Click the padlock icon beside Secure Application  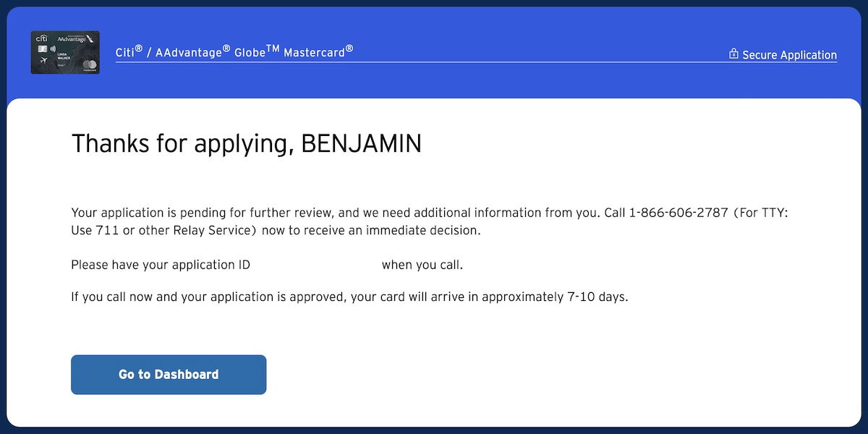[x=733, y=54]
